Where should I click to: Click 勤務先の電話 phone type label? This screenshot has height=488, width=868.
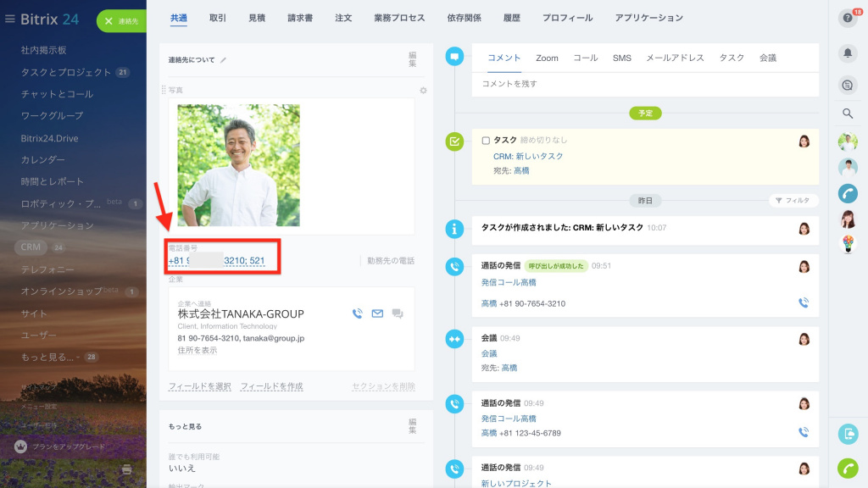point(391,261)
